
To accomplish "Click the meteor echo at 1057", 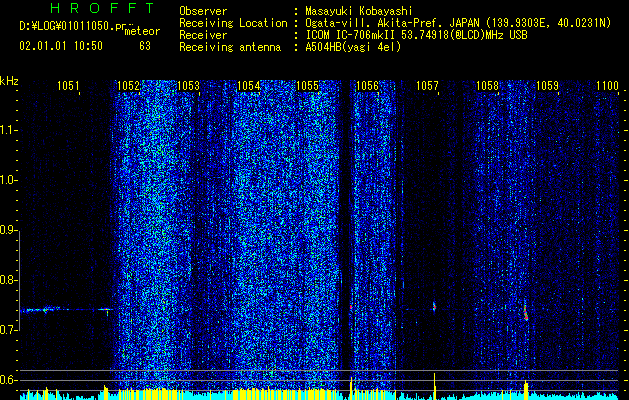I will (434, 307).
